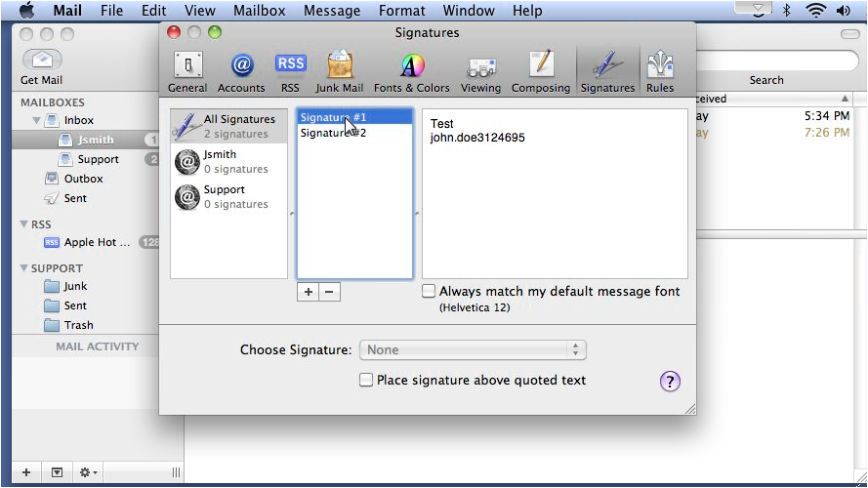Collapse the Inbox disclosure triangle
Screen dimensions: 868x488
tap(36, 120)
